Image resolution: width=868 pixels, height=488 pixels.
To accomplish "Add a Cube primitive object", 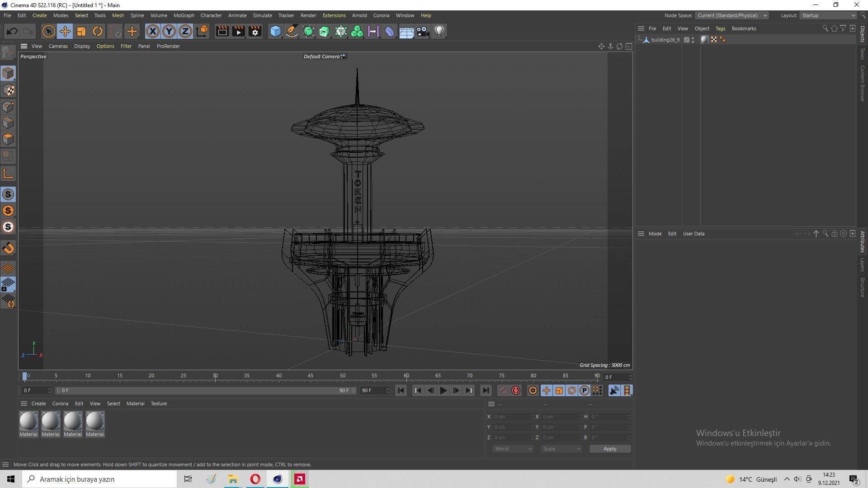I will [x=275, y=31].
